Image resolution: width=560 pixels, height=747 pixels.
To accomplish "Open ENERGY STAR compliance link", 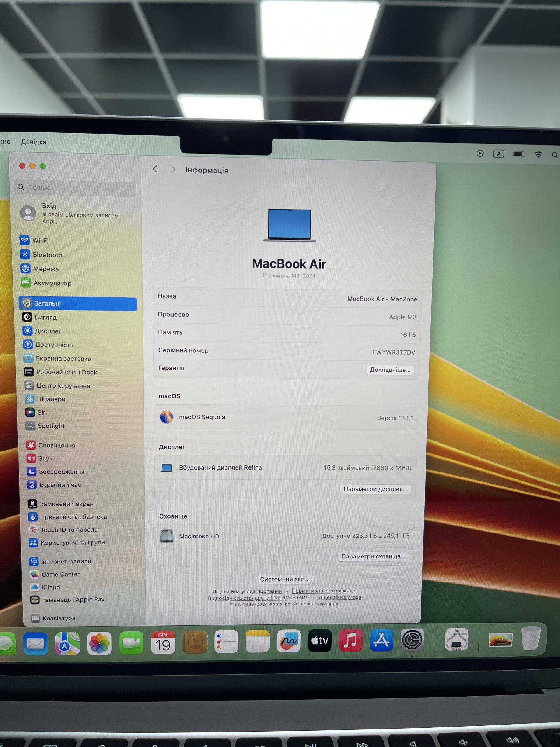I will click(258, 598).
